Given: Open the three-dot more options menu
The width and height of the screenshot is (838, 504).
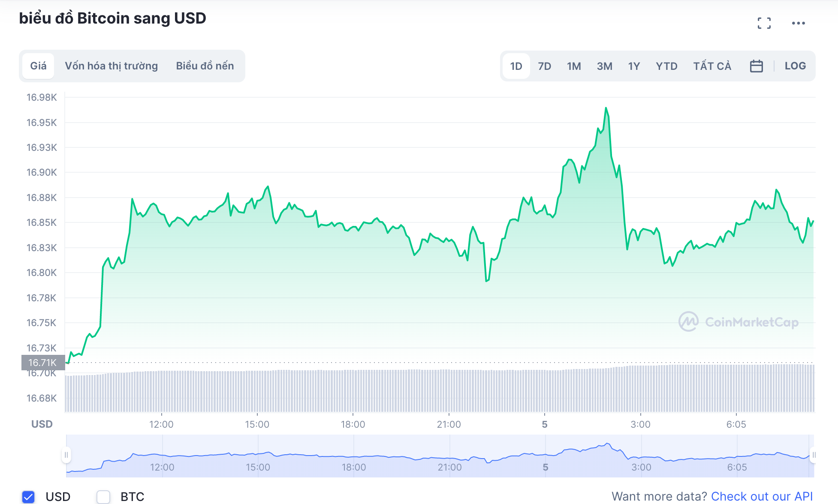Looking at the screenshot, I should [798, 23].
